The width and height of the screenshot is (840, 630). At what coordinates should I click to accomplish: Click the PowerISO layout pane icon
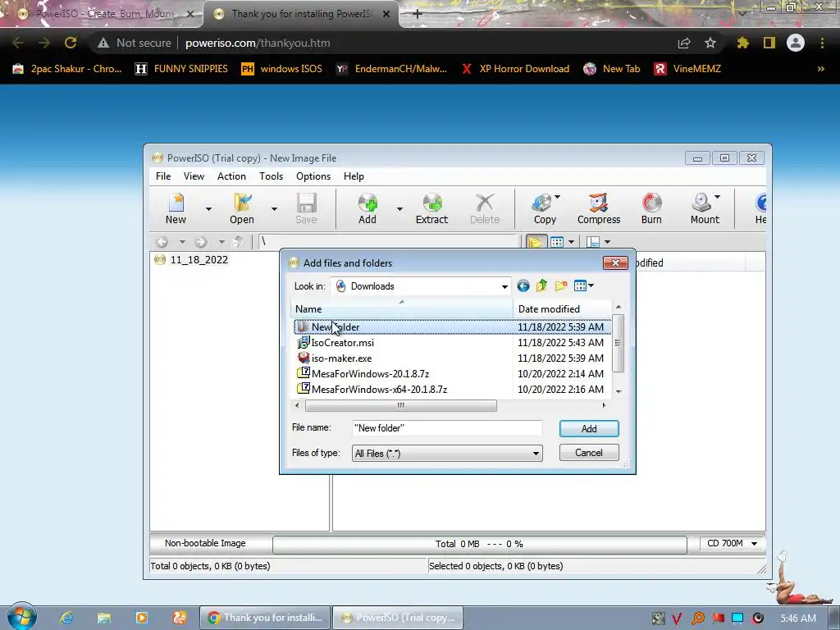(593, 242)
